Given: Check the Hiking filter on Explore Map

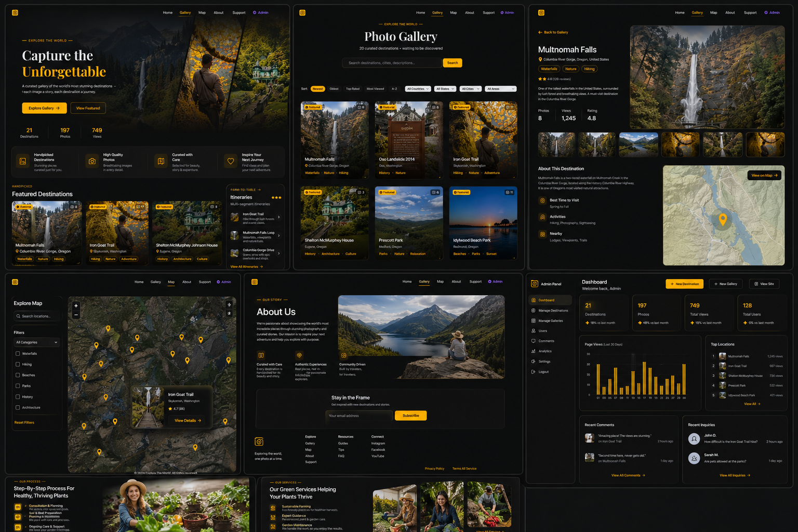Looking at the screenshot, I should coord(18,364).
